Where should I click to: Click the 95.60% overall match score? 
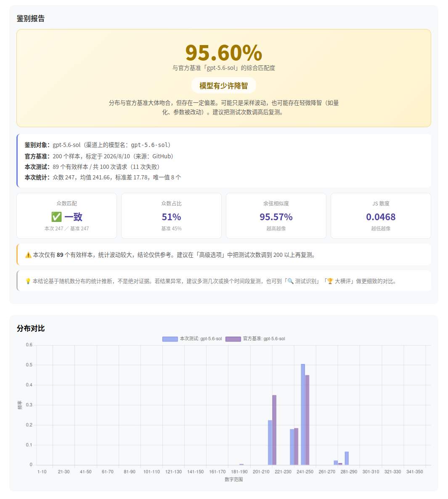point(223,53)
